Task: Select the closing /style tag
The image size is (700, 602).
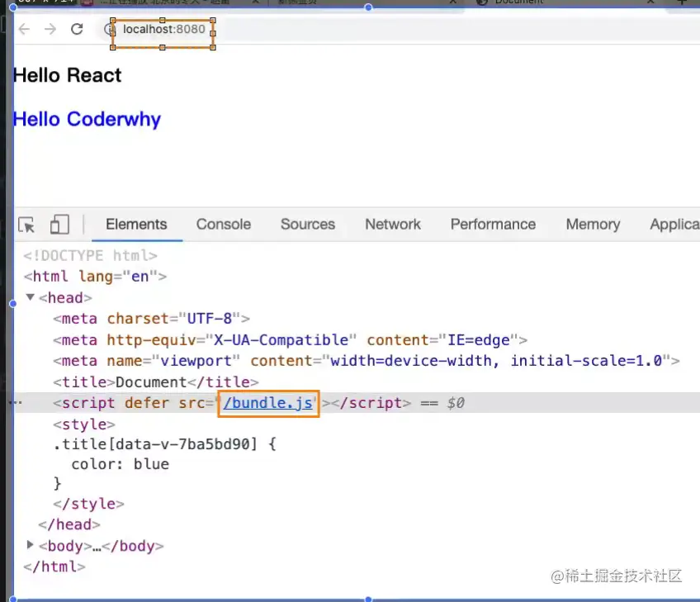Action: [88, 504]
